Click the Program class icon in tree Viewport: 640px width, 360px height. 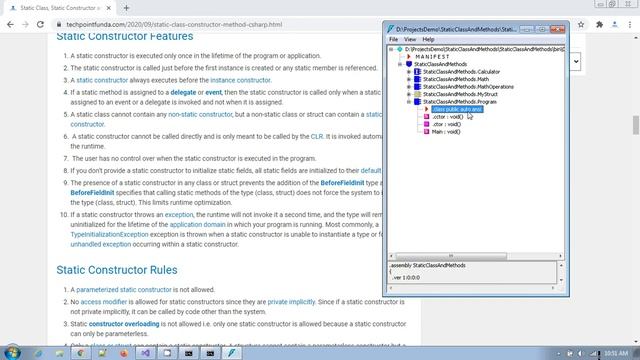417,102
